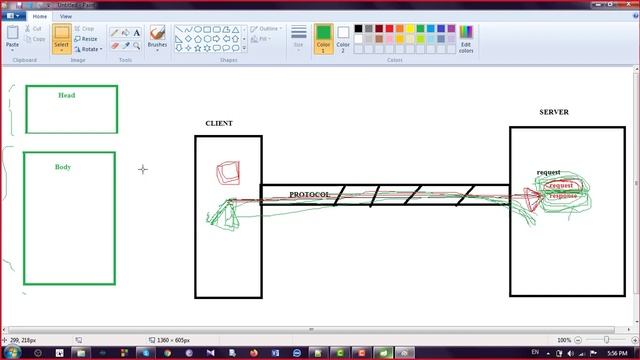
Task: Click the Cut button
Action: click(33, 29)
